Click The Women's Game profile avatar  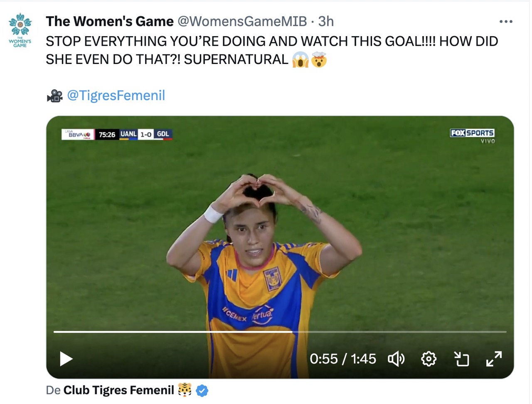[20, 30]
